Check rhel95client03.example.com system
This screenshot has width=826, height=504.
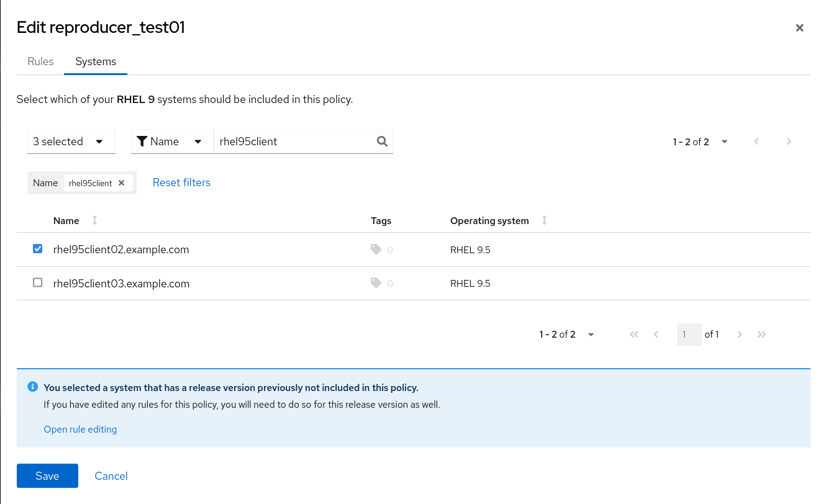tap(37, 282)
